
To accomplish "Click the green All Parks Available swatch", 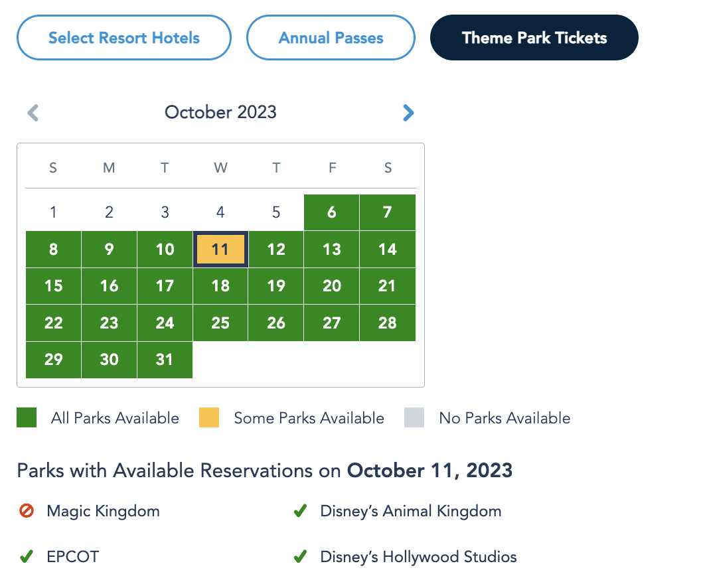I will [x=27, y=418].
